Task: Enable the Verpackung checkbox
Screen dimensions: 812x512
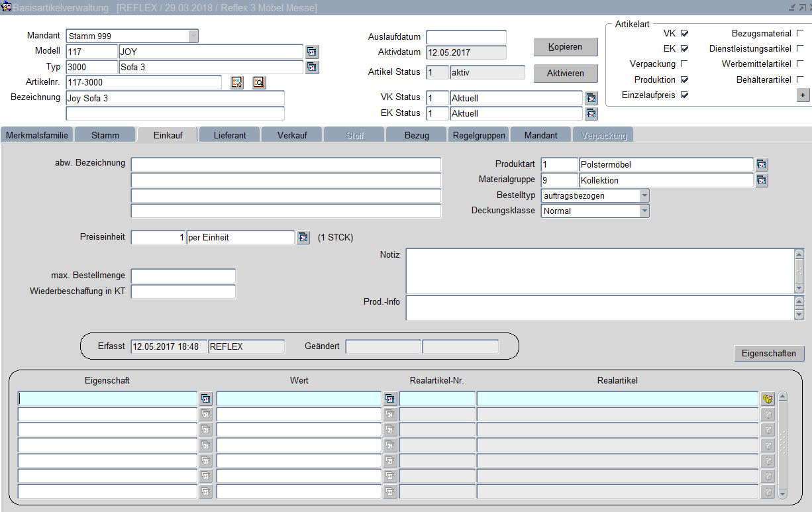Action: (x=684, y=64)
